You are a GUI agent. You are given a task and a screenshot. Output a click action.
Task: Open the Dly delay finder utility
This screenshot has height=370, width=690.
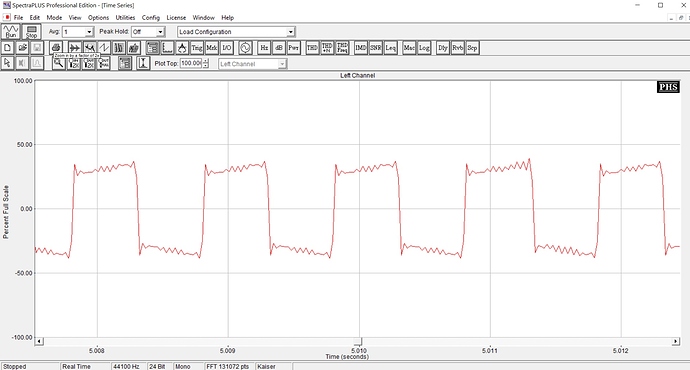pyautogui.click(x=443, y=48)
